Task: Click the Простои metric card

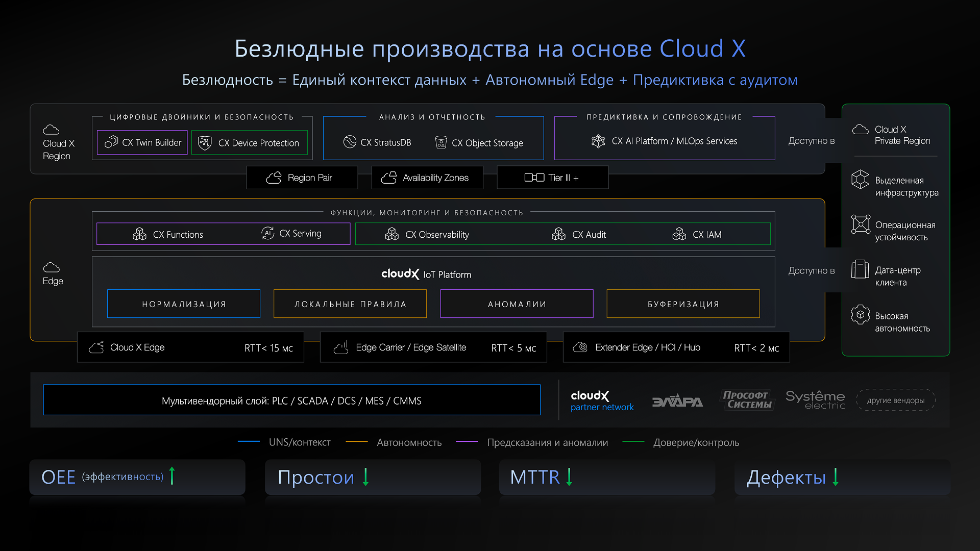Action: 373,477
